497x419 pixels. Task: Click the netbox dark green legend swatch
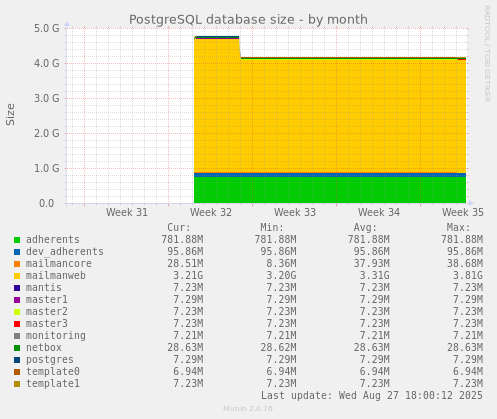17,348
